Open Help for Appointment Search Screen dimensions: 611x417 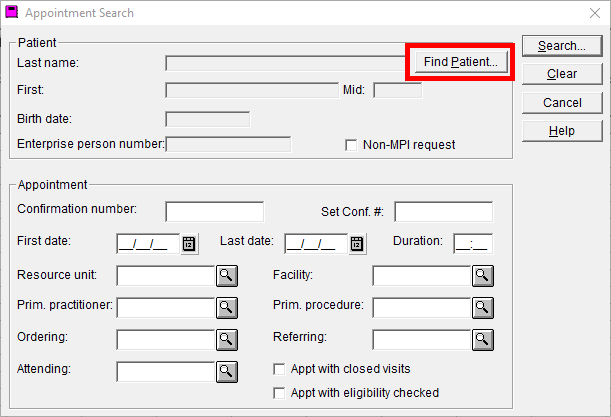pos(562,131)
